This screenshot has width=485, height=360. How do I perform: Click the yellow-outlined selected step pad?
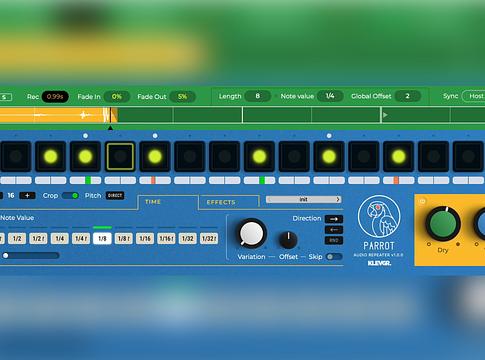[120, 156]
